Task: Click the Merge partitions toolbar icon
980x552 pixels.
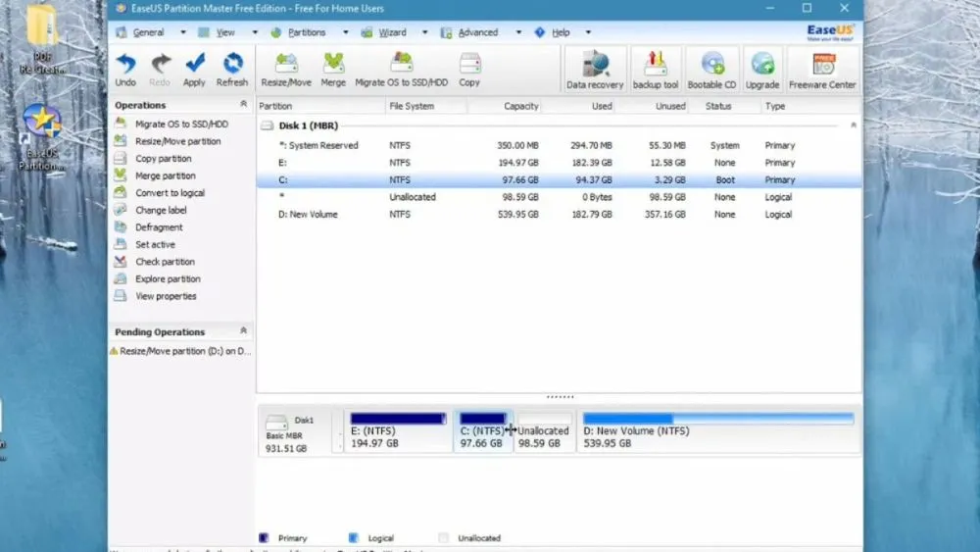Action: point(333,69)
